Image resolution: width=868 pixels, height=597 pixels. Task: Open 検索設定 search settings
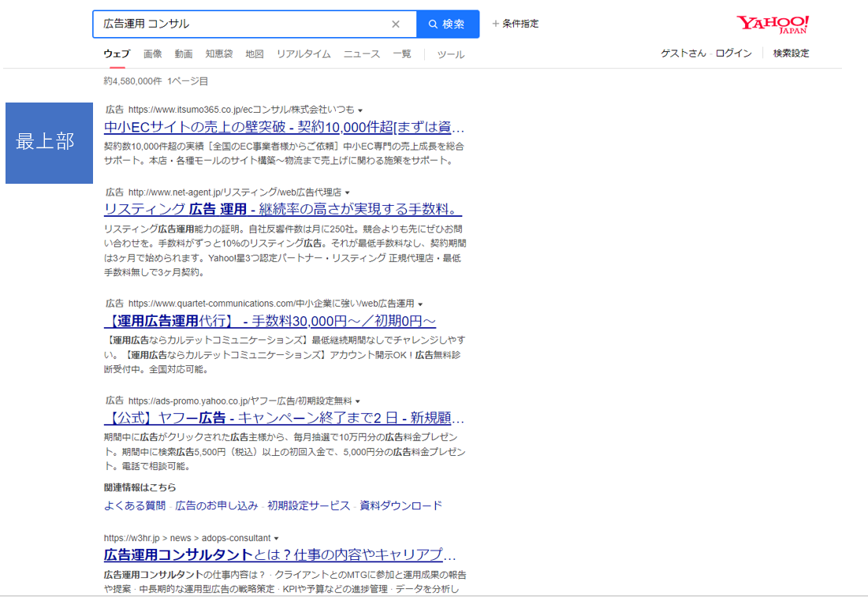click(791, 54)
